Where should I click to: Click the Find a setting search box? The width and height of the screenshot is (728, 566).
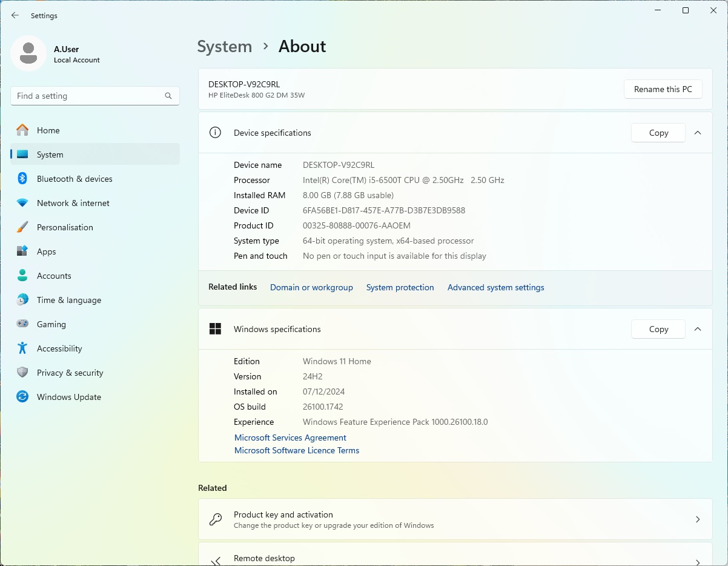(88, 96)
